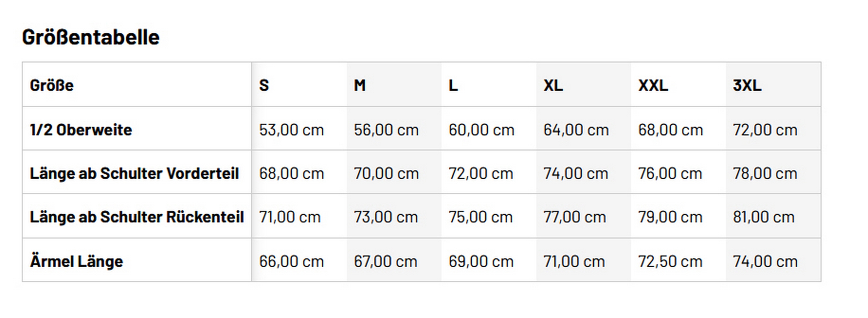The width and height of the screenshot is (868, 318).
Task: Click the S size column header
Action: (x=264, y=85)
